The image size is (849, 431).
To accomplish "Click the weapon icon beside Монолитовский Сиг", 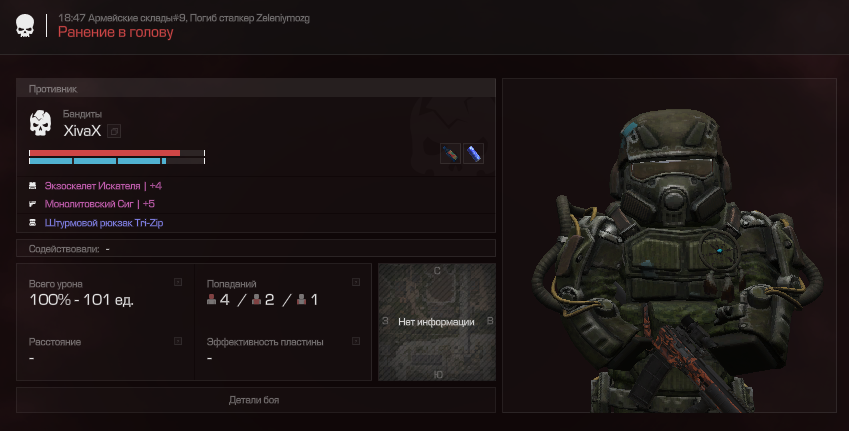I will [x=32, y=204].
